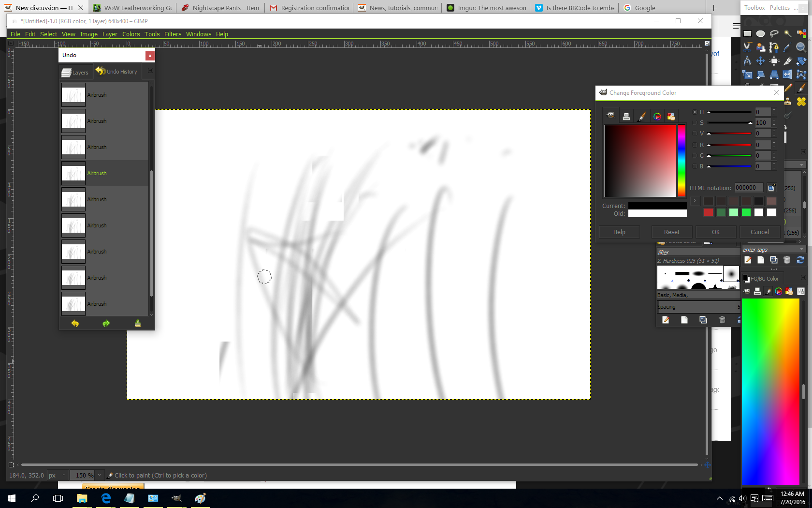Select the B blue radio button

pos(695,166)
